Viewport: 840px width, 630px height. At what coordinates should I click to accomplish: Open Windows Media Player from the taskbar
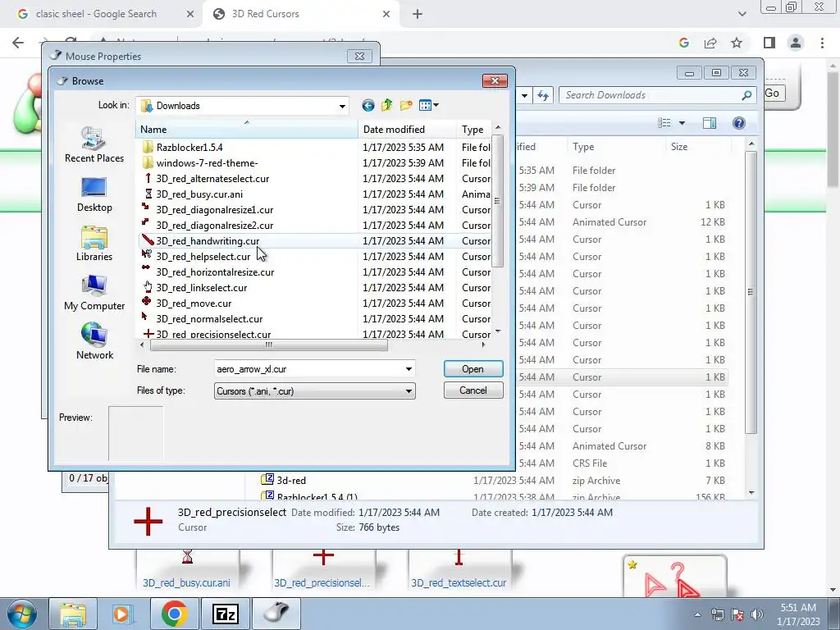click(123, 614)
